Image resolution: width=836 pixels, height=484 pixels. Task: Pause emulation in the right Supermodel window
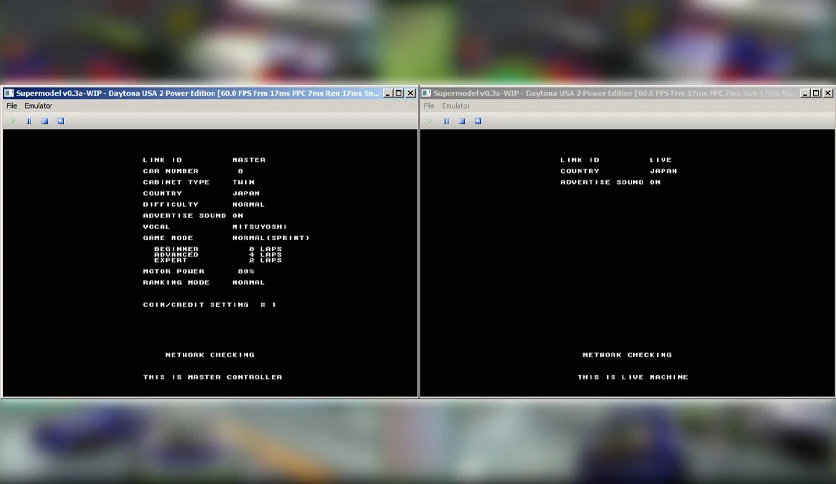point(446,121)
